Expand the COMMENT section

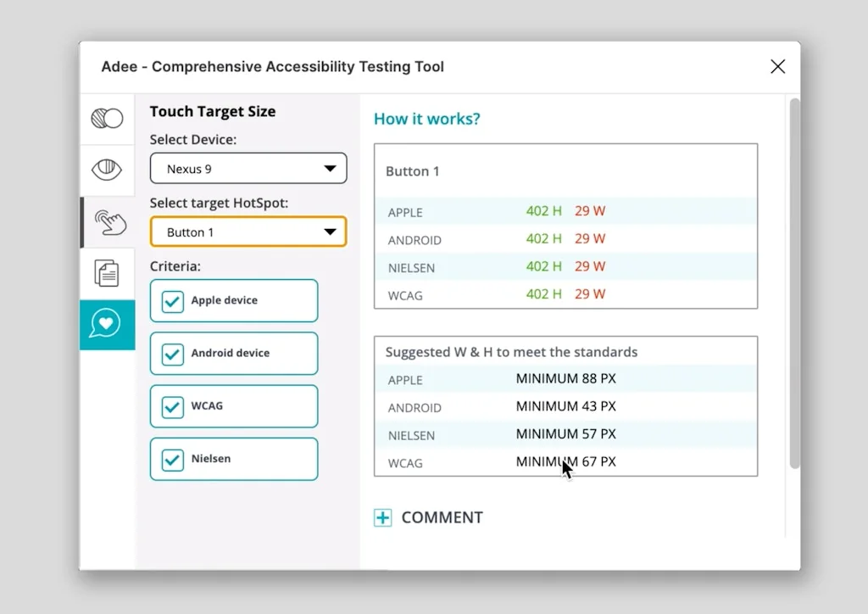pos(442,517)
